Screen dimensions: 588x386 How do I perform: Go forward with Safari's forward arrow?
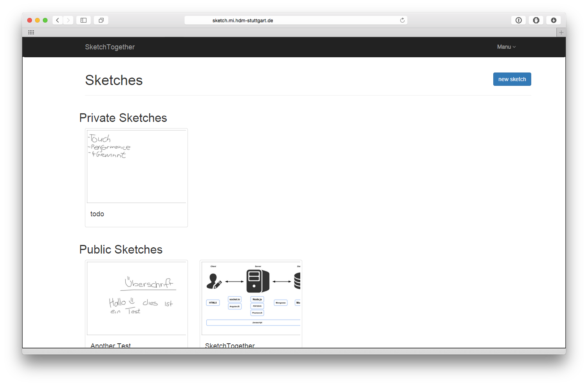coord(68,20)
